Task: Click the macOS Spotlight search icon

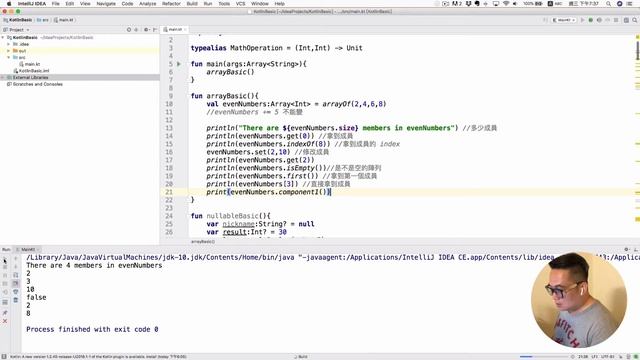Action: [x=609, y=4]
